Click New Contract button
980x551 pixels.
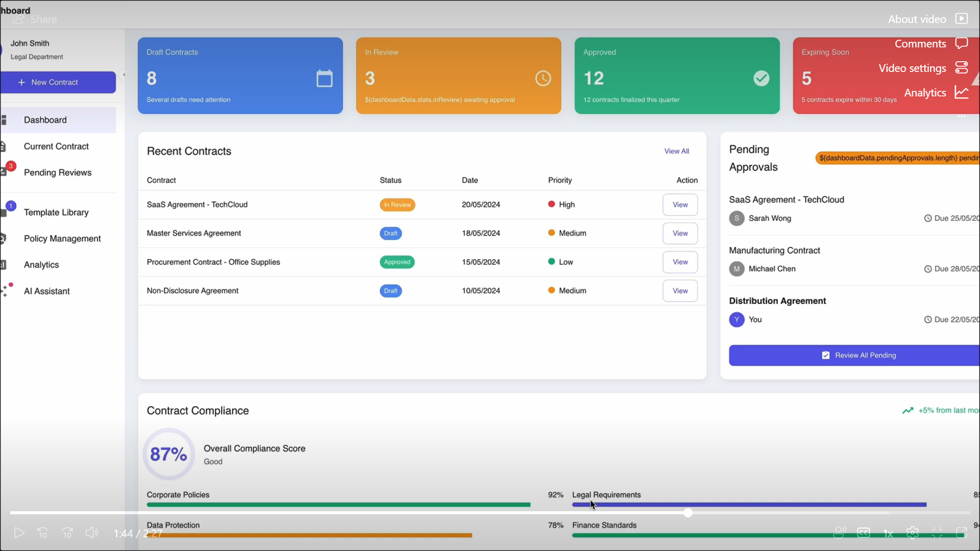click(58, 82)
